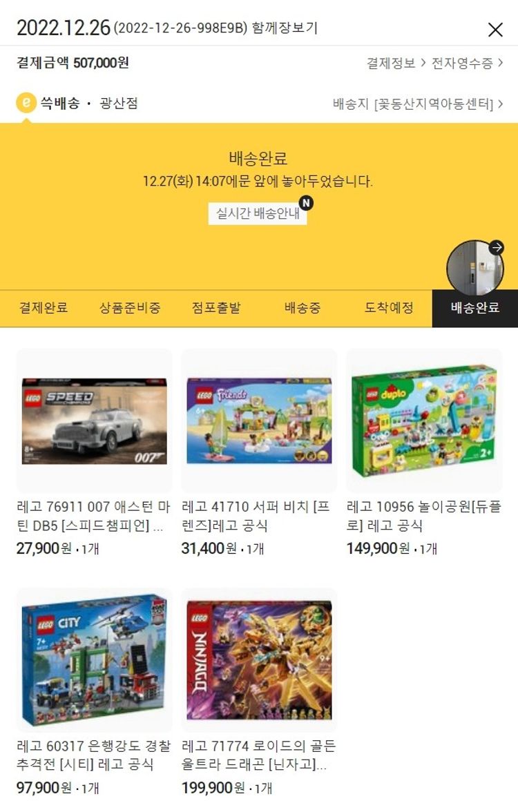518x812 pixels.
Task: Click 함께장보기 link in the header
Action: [285, 28]
